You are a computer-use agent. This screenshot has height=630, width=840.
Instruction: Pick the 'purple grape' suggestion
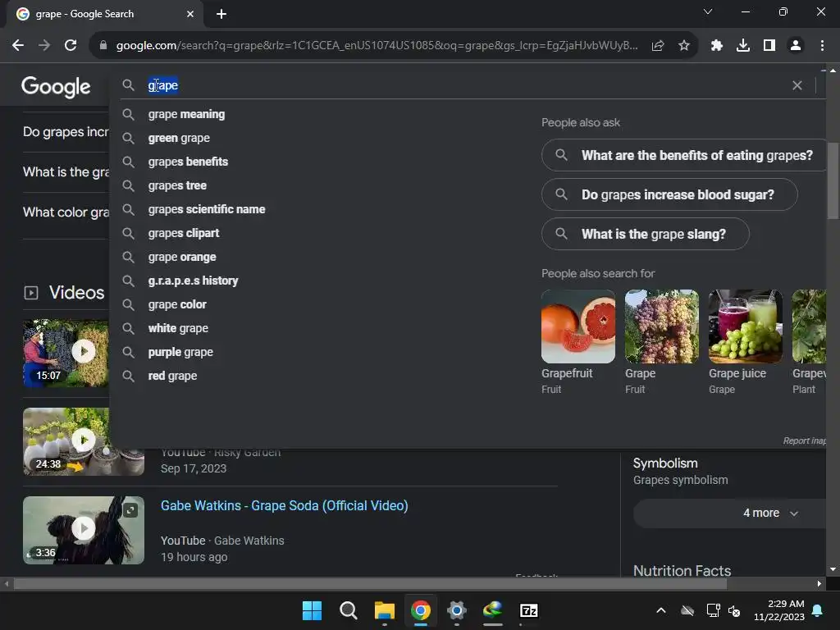point(180,352)
